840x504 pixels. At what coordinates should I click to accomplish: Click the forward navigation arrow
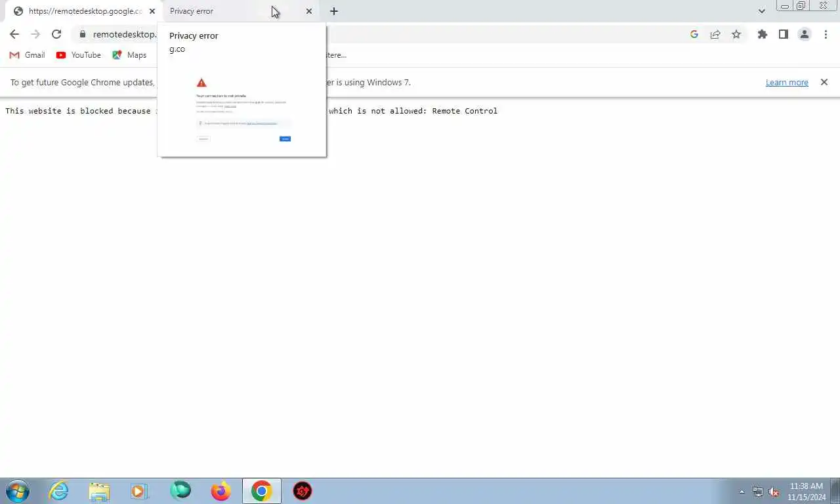(35, 34)
